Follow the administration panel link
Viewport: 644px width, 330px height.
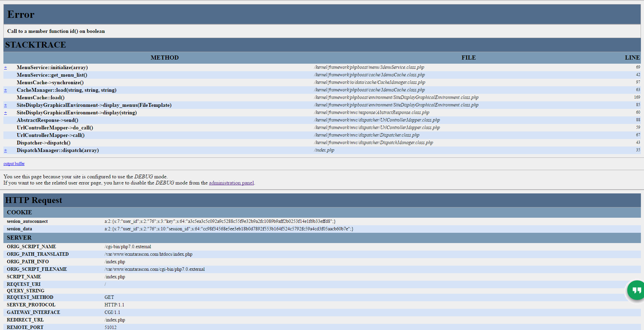click(x=231, y=183)
